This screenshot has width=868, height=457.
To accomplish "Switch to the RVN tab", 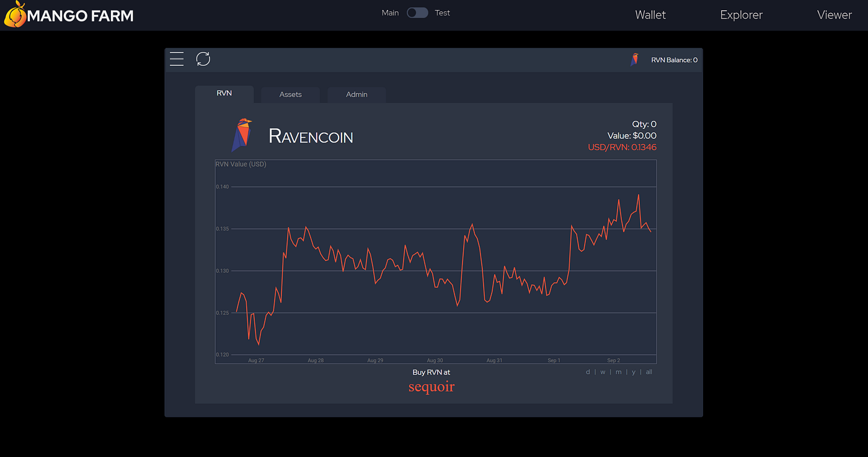I will click(224, 94).
